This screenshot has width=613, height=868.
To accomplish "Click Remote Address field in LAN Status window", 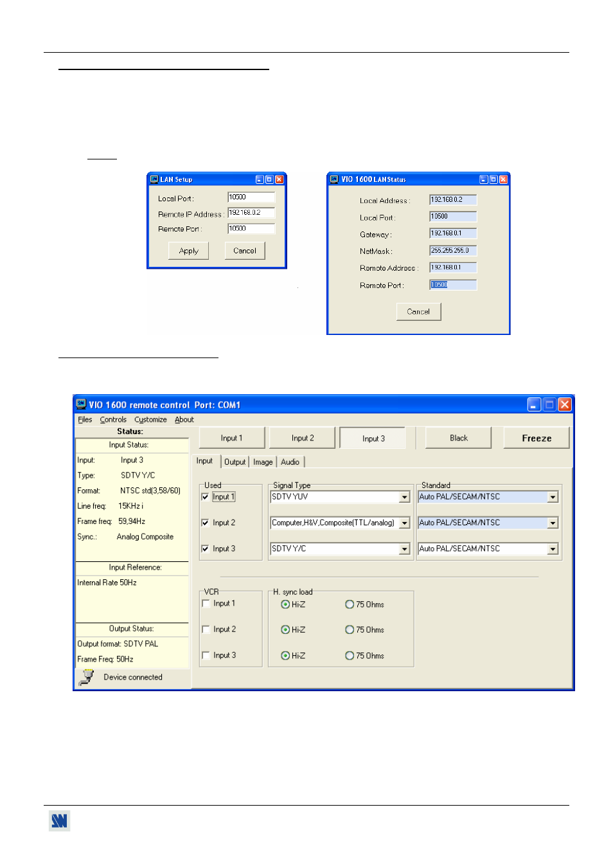I will click(453, 267).
